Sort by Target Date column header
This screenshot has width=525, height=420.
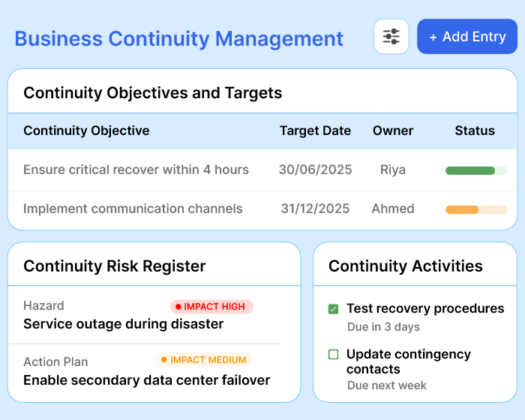coord(315,130)
